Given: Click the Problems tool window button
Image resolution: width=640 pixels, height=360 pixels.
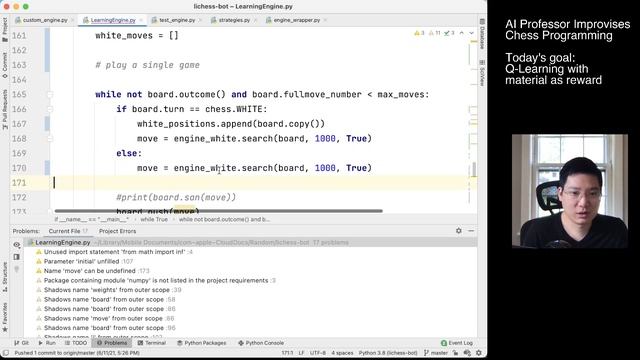Looking at the screenshot, I should coord(112,343).
